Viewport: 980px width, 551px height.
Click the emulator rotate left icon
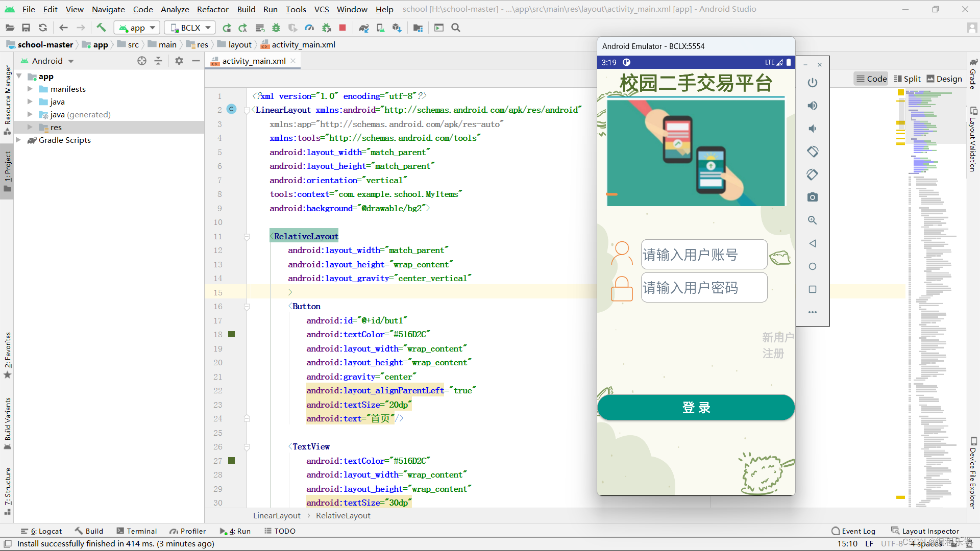point(813,152)
